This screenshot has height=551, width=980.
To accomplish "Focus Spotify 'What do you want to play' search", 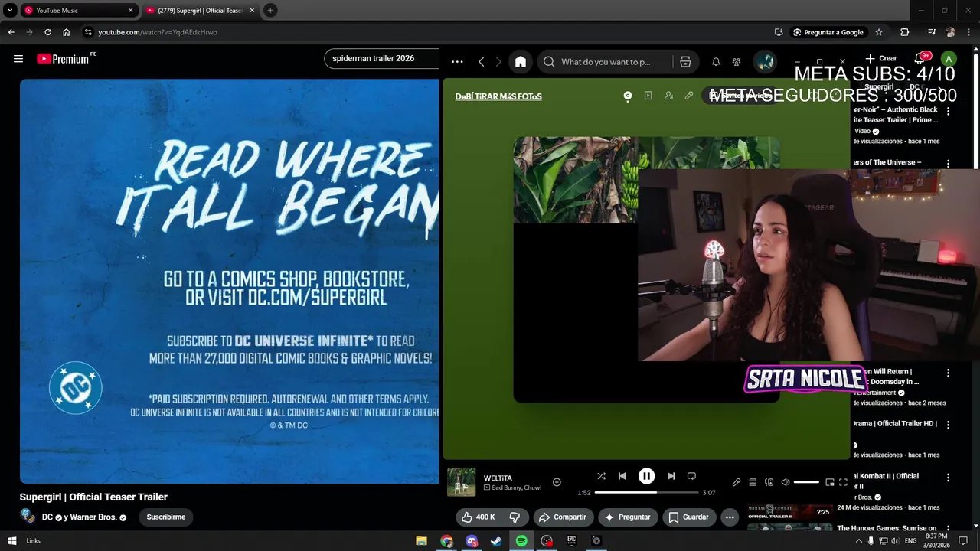I will point(605,62).
